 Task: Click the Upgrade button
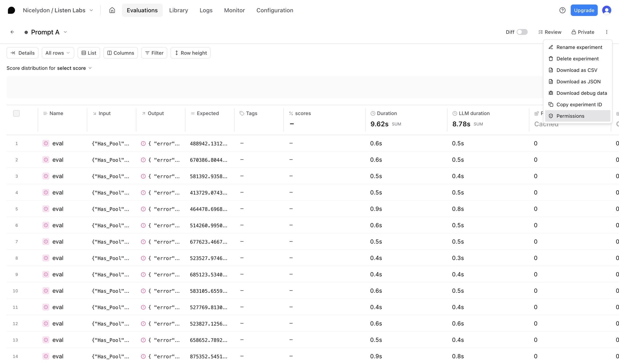tap(584, 10)
